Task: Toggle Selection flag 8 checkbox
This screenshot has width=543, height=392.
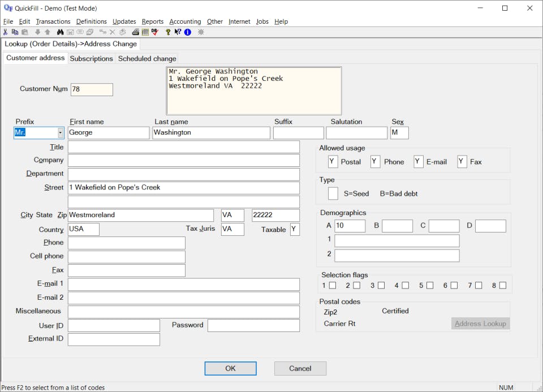Action: coord(503,286)
